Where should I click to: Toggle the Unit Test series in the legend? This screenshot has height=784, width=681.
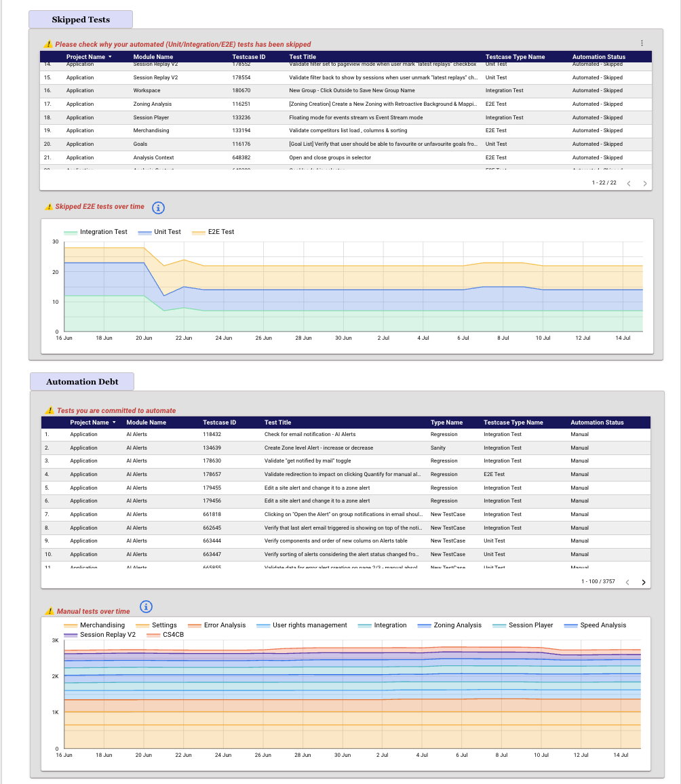[x=164, y=231]
